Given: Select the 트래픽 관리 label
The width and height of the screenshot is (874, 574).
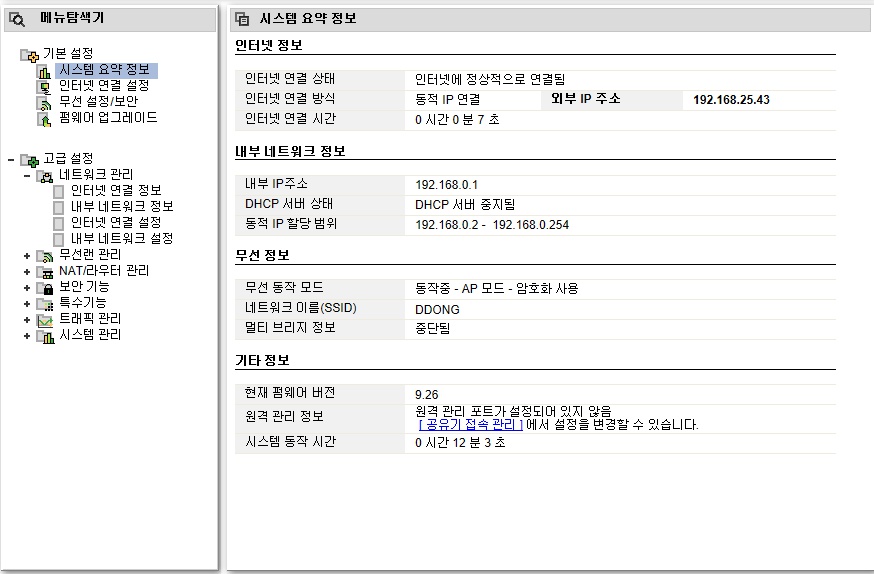Looking at the screenshot, I should pos(90,319).
